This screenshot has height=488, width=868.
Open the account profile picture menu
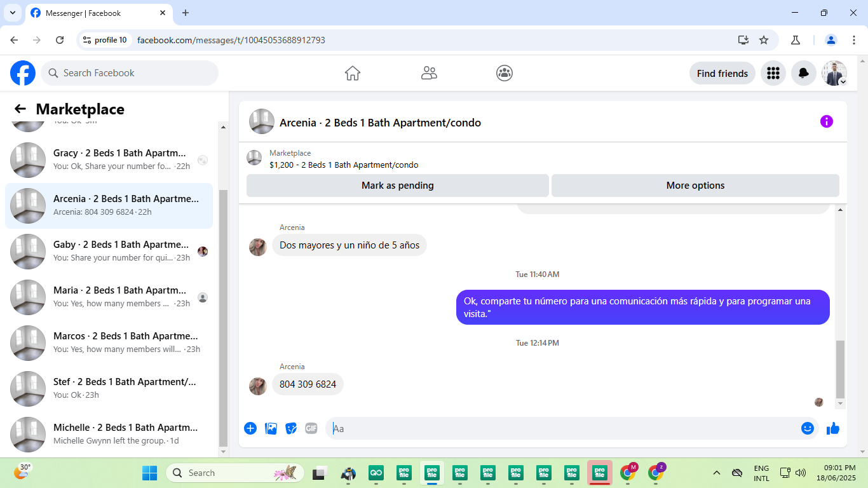pos(834,73)
